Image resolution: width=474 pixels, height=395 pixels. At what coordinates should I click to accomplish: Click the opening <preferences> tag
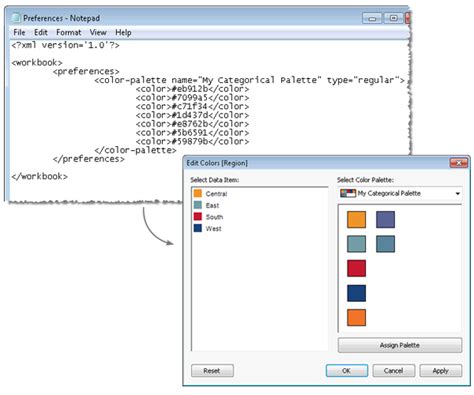tap(86, 71)
